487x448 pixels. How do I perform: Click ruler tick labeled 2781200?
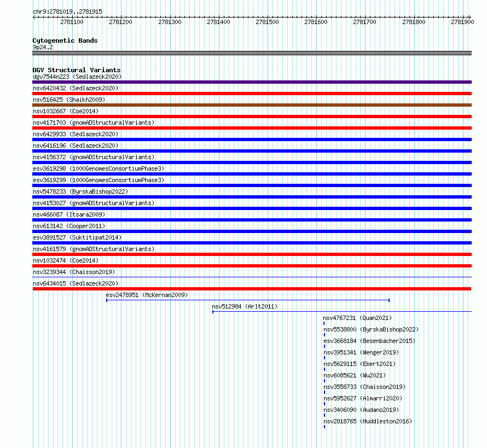point(121,22)
